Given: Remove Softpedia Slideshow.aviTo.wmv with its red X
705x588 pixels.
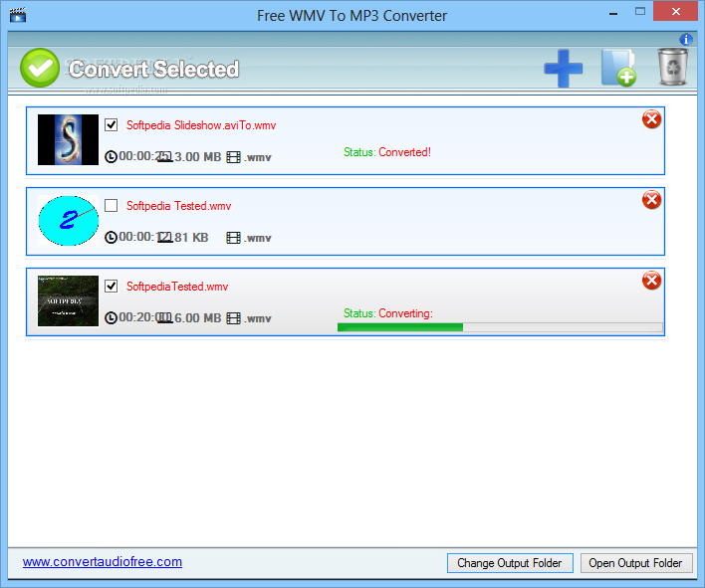Looking at the screenshot, I should 651,119.
